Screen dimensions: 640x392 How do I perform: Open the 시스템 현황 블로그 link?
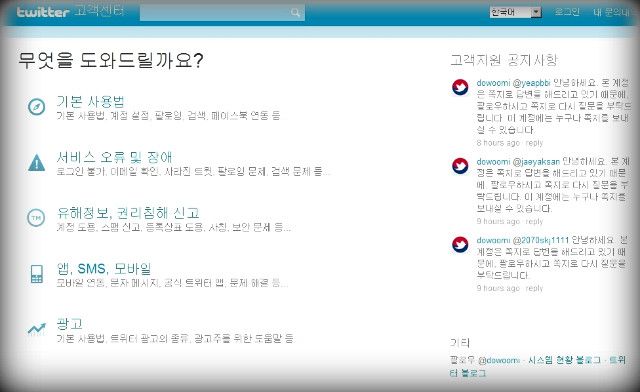pos(564,360)
